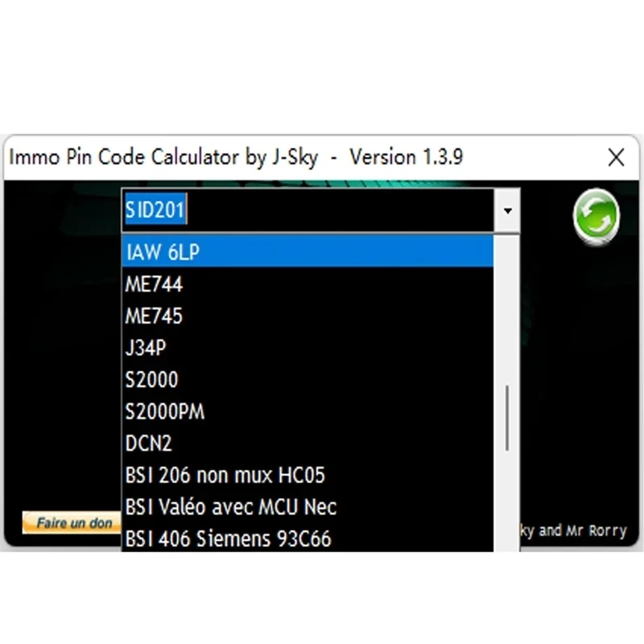The image size is (644, 644).
Task: Choose ME744 in the dropdown list
Action: coord(308,283)
